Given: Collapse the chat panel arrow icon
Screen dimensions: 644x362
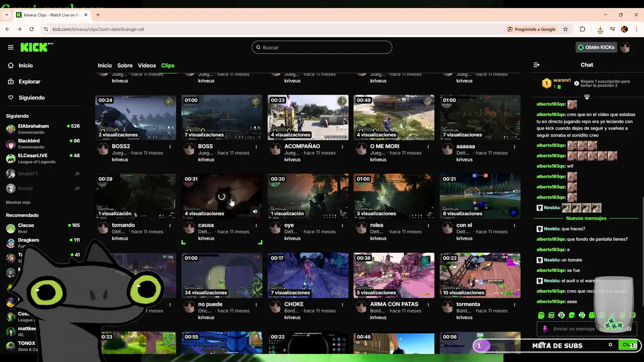Looking at the screenshot, I should [536, 65].
